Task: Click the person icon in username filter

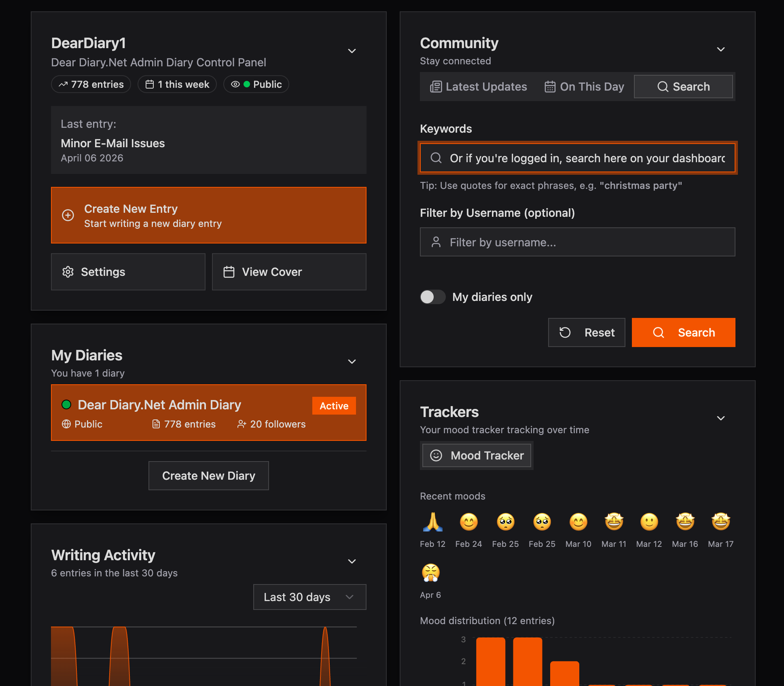Action: 436,242
